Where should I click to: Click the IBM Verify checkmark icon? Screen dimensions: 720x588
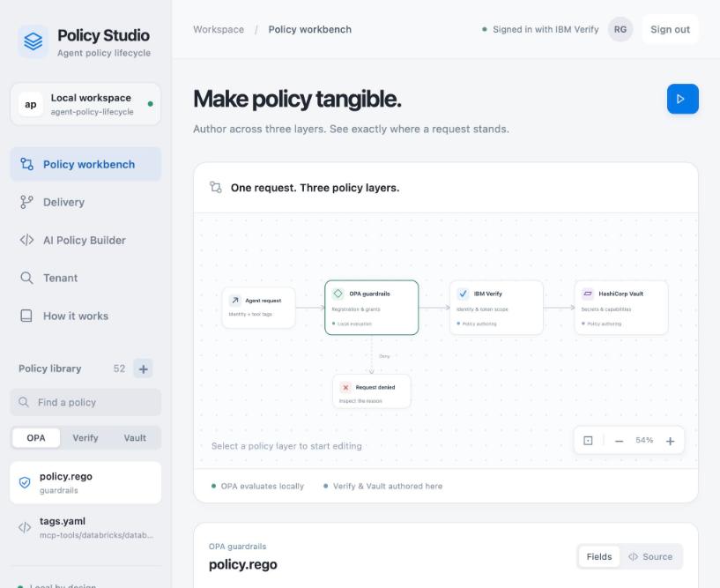[463, 294]
